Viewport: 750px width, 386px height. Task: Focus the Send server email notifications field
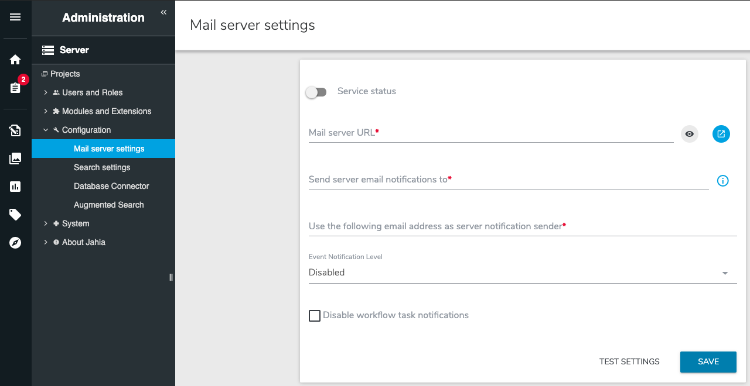click(x=508, y=180)
